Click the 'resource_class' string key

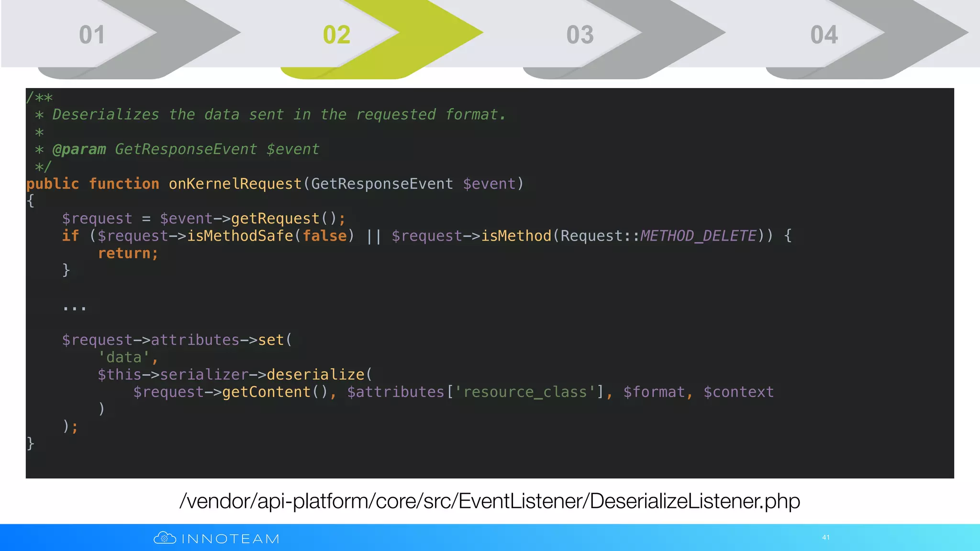525,392
